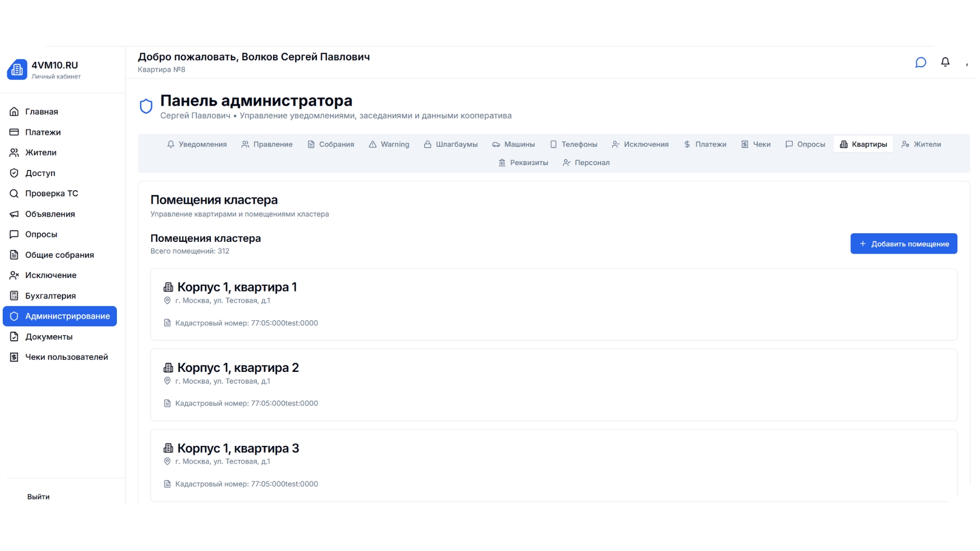Open the 4VM10.RU logo icon

(x=17, y=69)
